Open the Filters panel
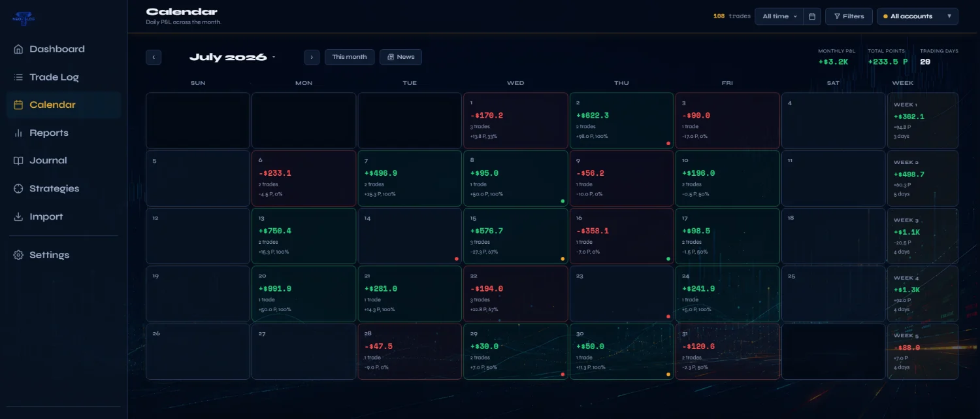The height and width of the screenshot is (419, 980). (x=849, y=16)
